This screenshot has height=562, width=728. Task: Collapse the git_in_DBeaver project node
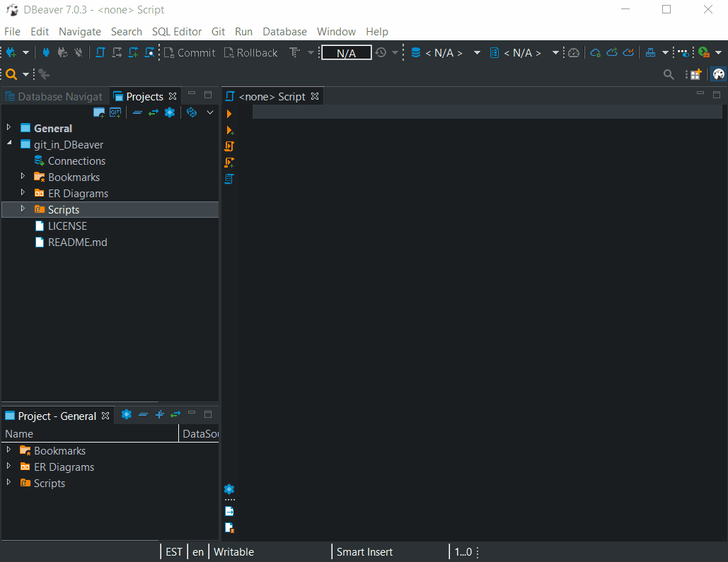point(9,144)
